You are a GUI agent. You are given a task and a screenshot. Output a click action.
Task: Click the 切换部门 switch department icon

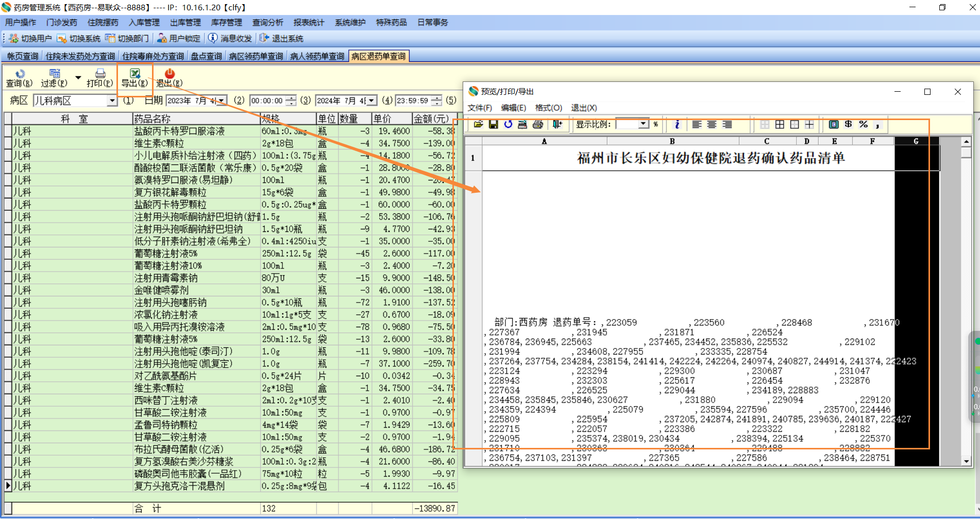tap(110, 38)
